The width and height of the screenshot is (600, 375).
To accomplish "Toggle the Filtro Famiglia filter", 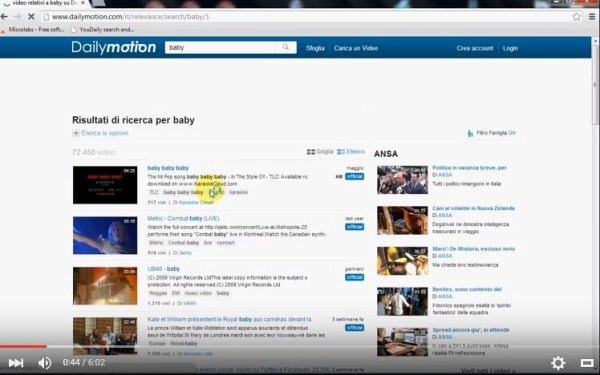I will point(492,133).
